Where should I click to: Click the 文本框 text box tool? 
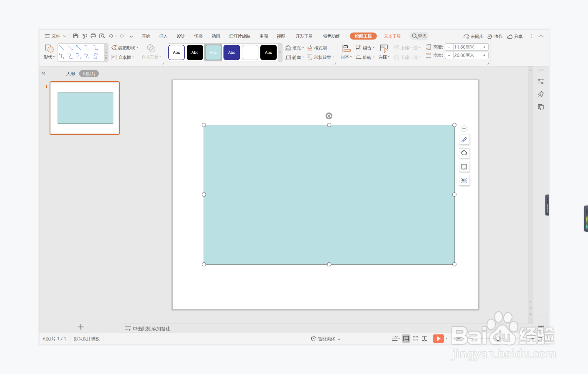pyautogui.click(x=122, y=57)
